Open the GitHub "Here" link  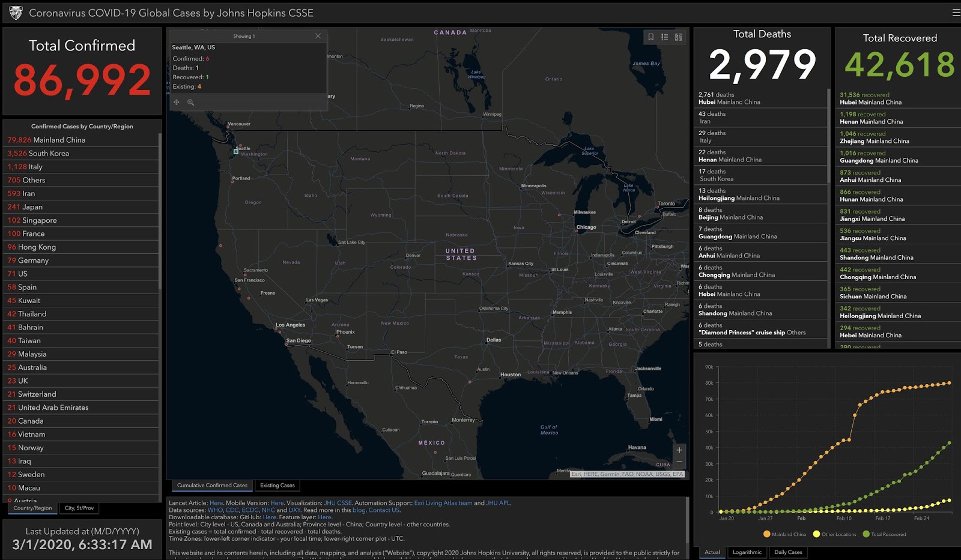tap(270, 517)
